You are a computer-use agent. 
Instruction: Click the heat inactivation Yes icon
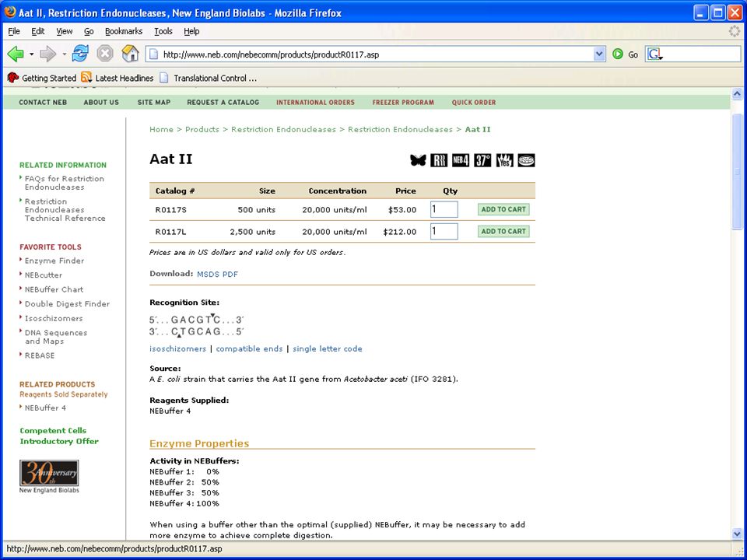click(504, 160)
